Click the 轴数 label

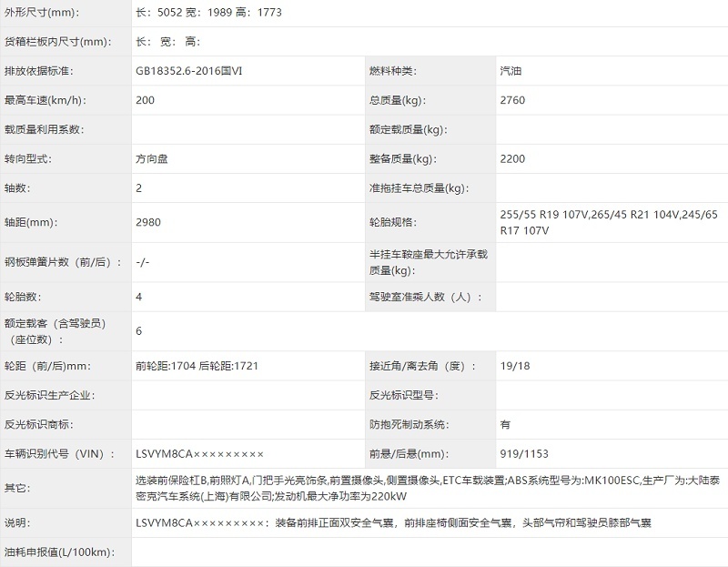click(17, 188)
